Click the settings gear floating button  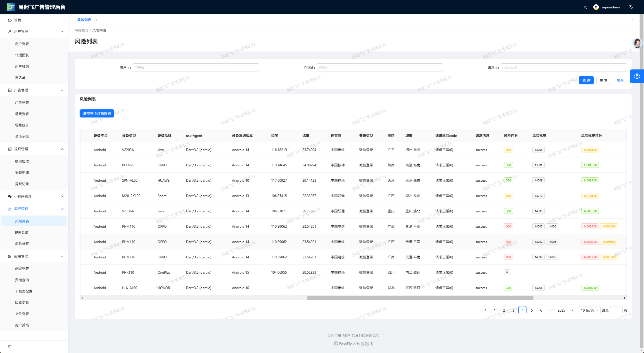(x=637, y=76)
